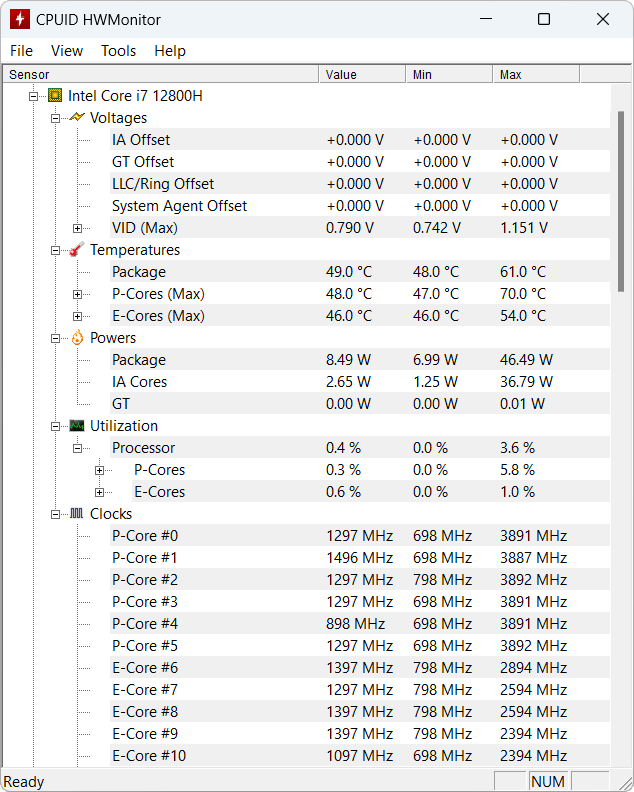Expand the P-Cores utilization node
This screenshot has width=634, height=792.
pos(100,470)
